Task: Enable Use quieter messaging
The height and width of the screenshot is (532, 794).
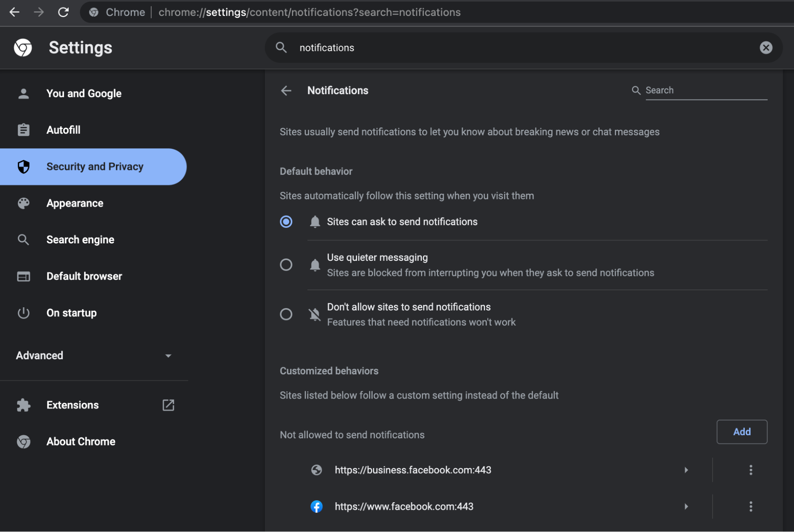Action: (x=286, y=265)
